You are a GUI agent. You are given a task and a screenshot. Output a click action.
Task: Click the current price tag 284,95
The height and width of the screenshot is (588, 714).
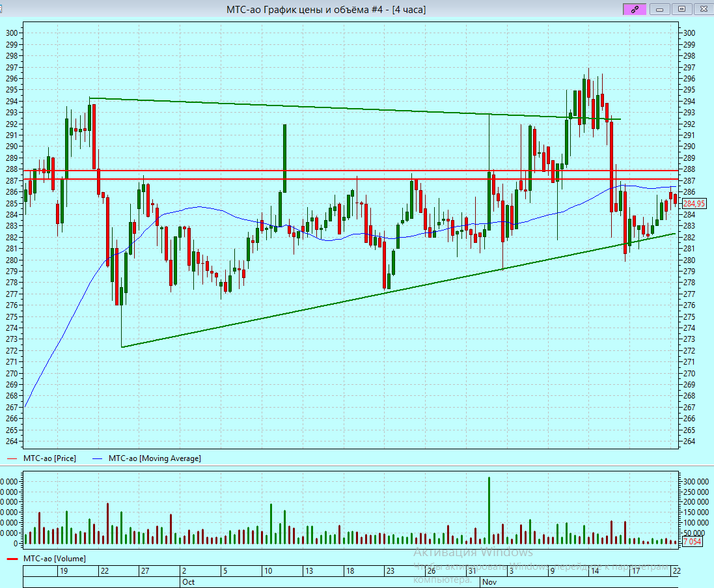pyautogui.click(x=694, y=204)
